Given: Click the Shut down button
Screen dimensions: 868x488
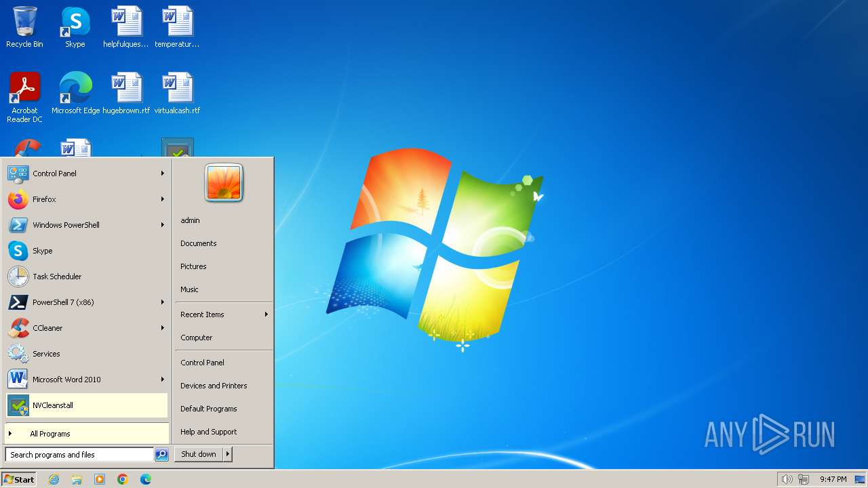Looking at the screenshot, I should [x=199, y=454].
